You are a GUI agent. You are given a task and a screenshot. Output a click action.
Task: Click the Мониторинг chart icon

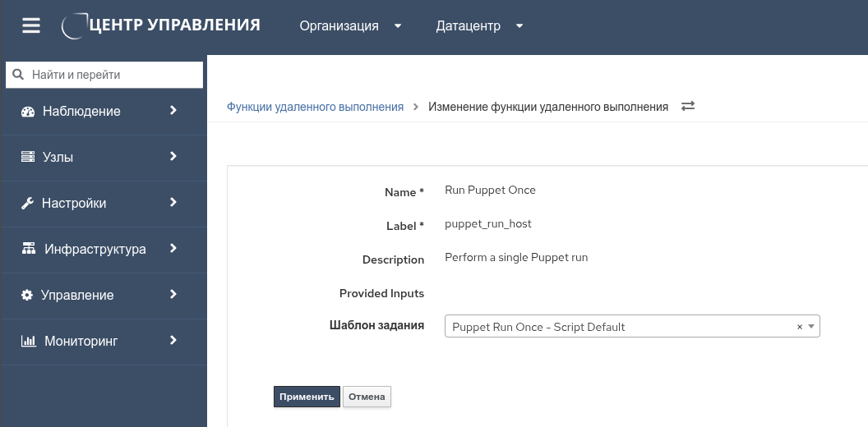(28, 341)
